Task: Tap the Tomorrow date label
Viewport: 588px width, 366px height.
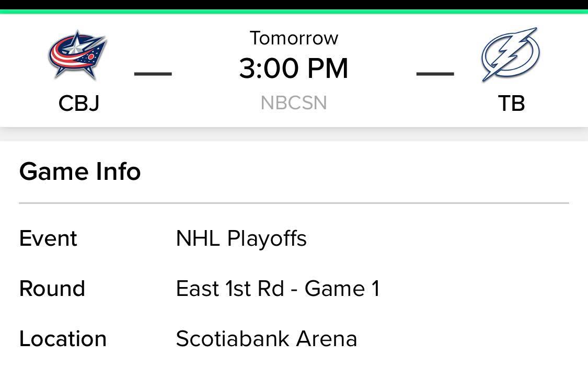Action: click(x=294, y=38)
